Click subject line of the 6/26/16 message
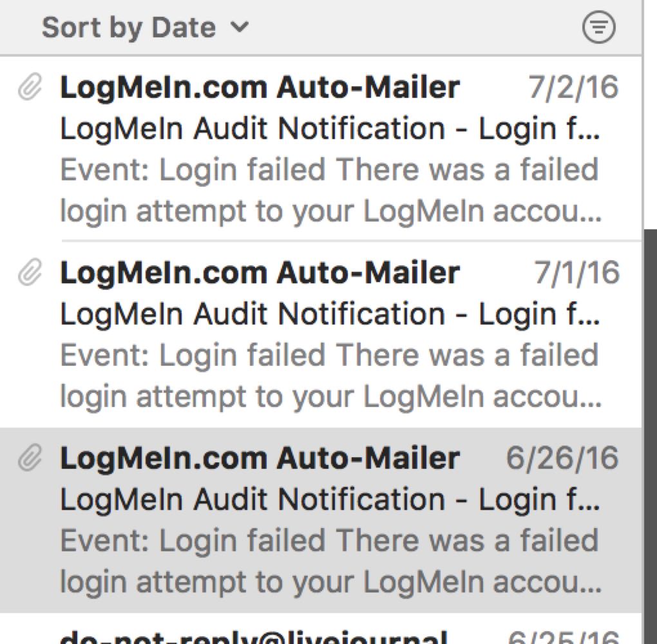The width and height of the screenshot is (657, 644). tap(330, 499)
